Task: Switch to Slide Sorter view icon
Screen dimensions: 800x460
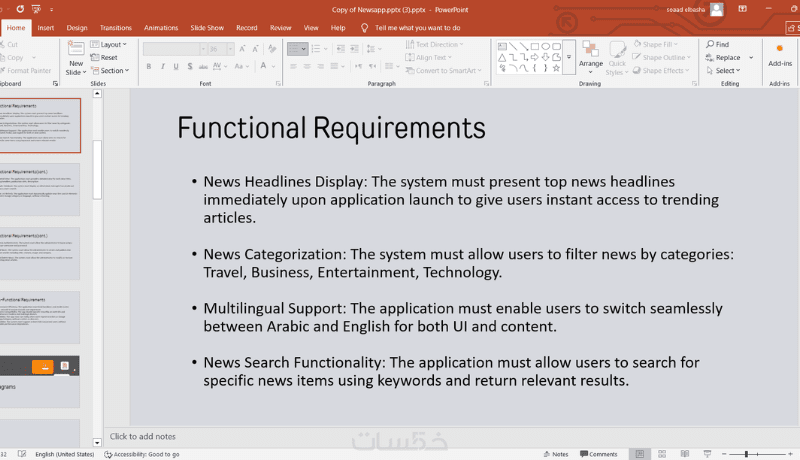Action: [x=662, y=454]
